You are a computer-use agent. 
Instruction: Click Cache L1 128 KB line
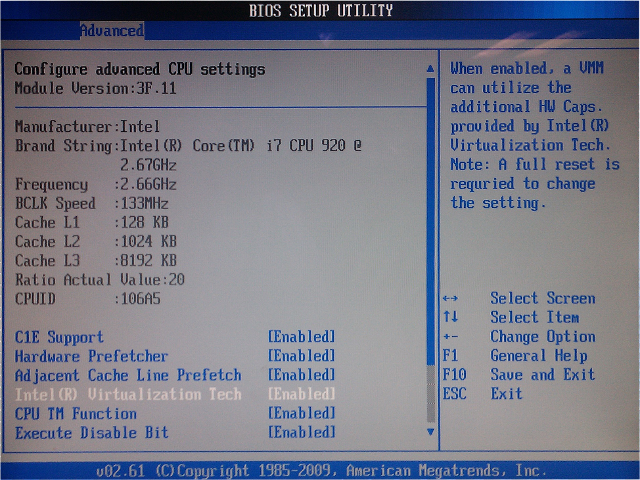pyautogui.click(x=91, y=222)
